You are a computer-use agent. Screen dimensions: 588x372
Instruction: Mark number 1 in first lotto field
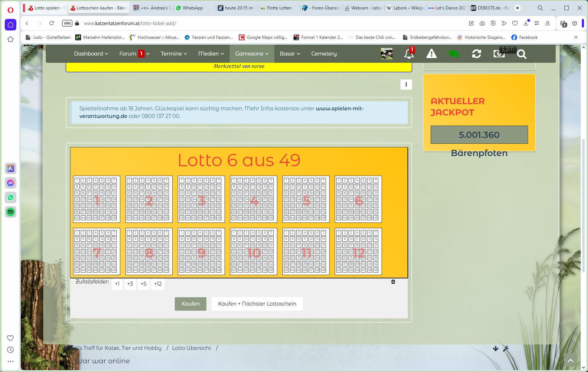click(77, 180)
